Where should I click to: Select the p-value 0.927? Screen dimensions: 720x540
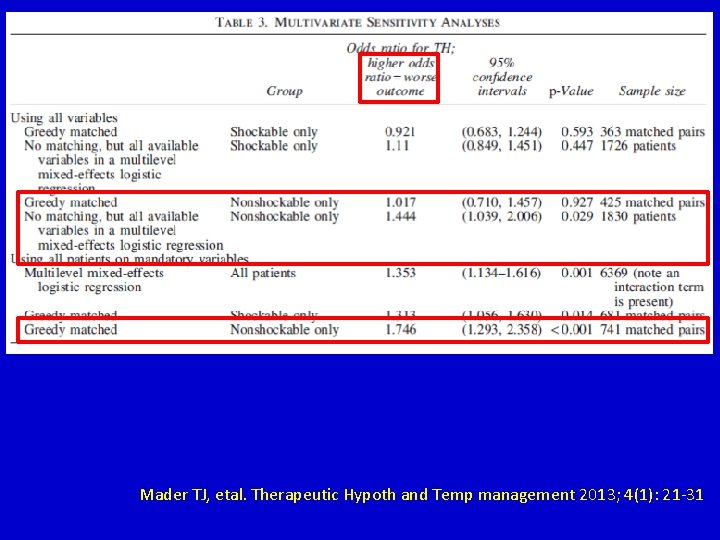pyautogui.click(x=577, y=202)
